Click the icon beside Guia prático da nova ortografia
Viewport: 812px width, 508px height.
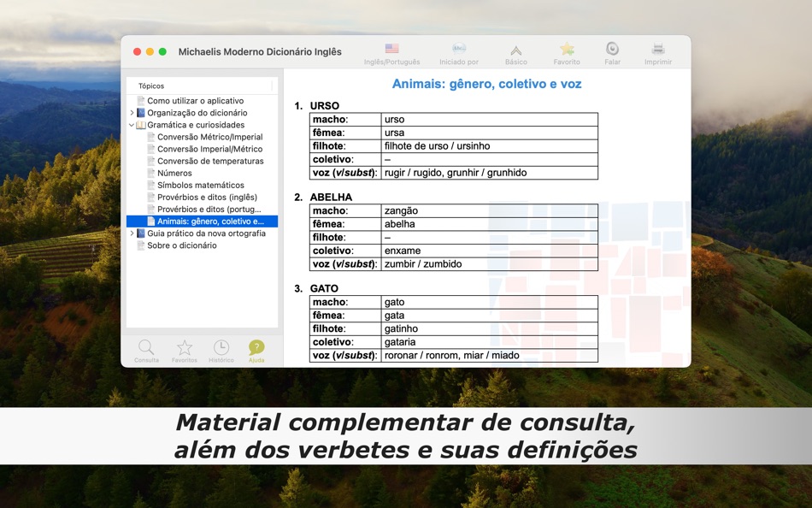pyautogui.click(x=141, y=233)
